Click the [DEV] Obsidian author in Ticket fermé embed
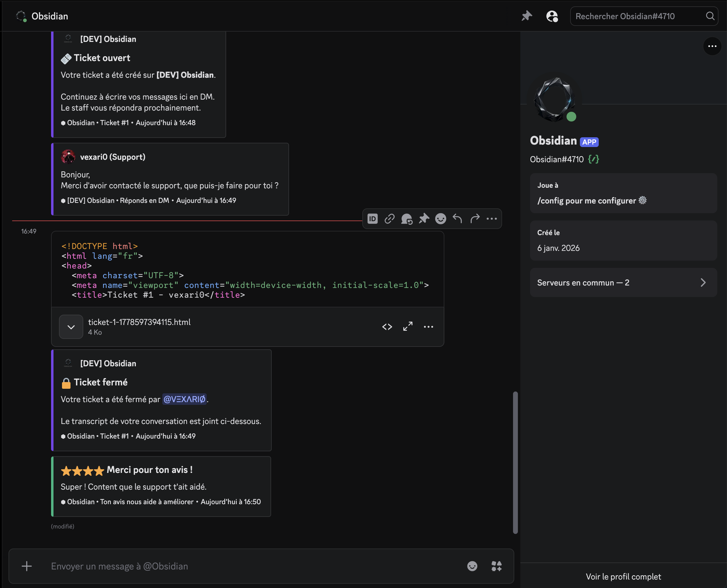Screen dimensions: 727x588 pos(108,364)
